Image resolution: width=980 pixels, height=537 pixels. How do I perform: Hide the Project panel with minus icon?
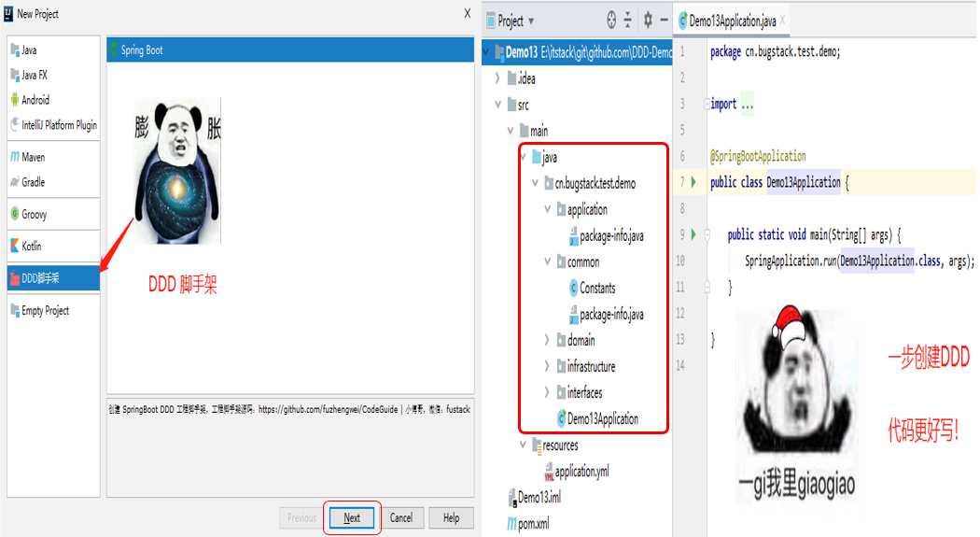(664, 21)
